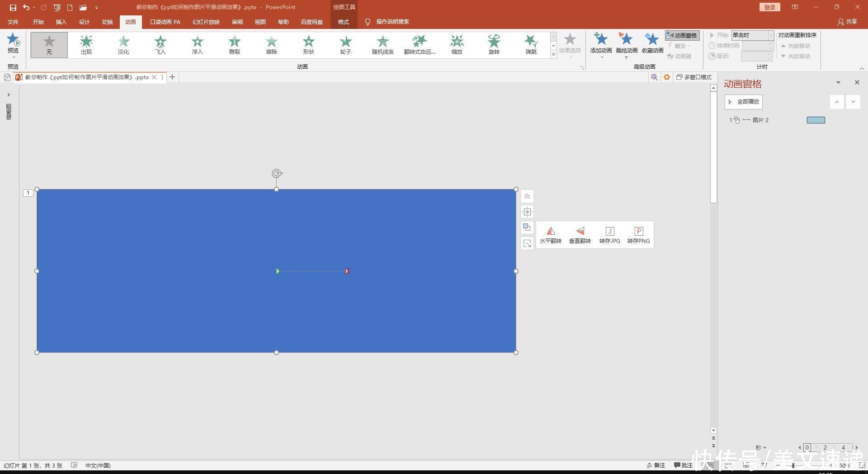The height and width of the screenshot is (474, 868).
Task: Toggle the 动画窗格 animation pane button
Action: tap(682, 35)
